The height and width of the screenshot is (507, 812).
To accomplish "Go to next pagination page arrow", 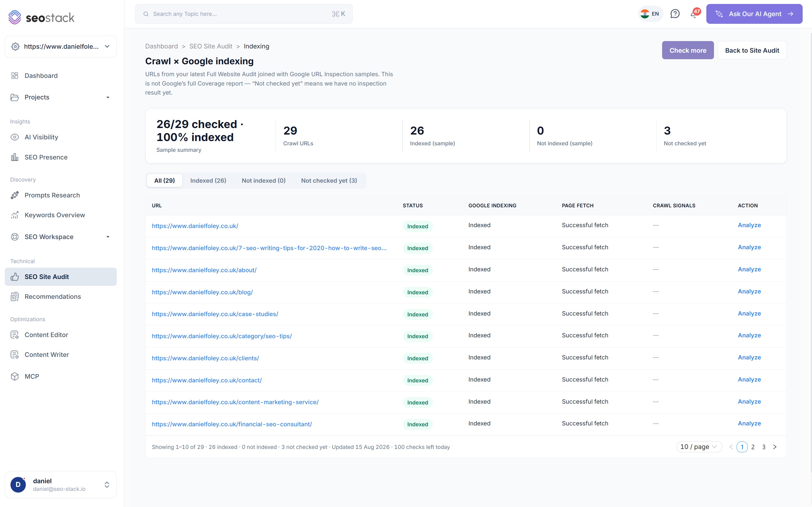I will (x=775, y=447).
